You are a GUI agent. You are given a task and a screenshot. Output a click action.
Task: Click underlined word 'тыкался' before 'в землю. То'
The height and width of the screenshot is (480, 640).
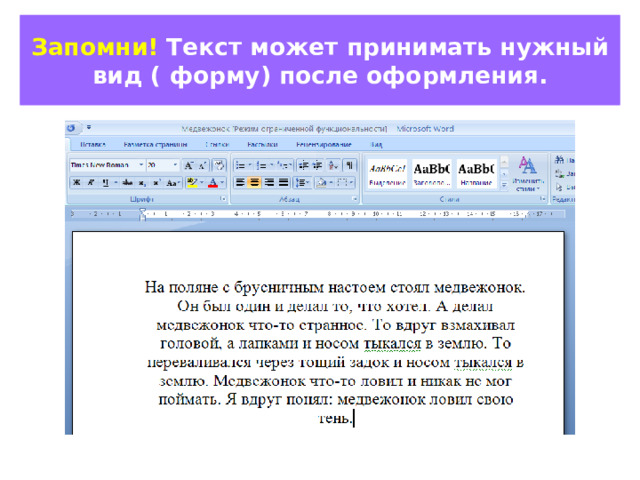392,344
